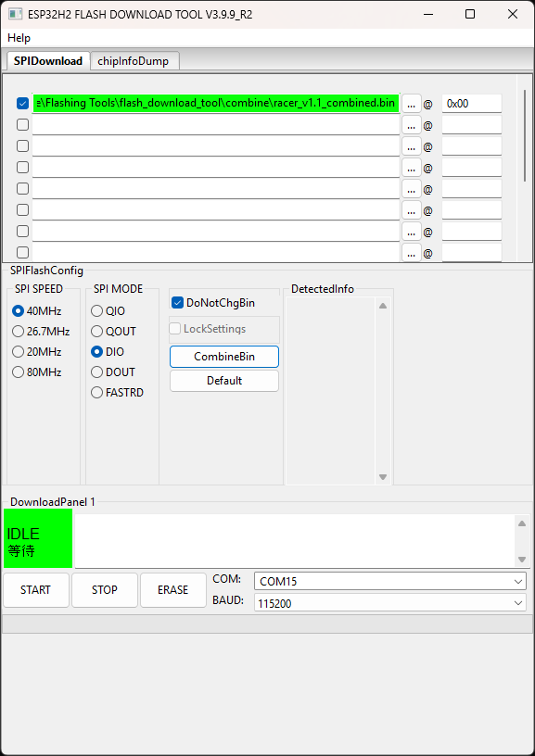Screen dimensions: 535x756
Task: Select 80MHz SPI speed
Action: (x=37, y=372)
